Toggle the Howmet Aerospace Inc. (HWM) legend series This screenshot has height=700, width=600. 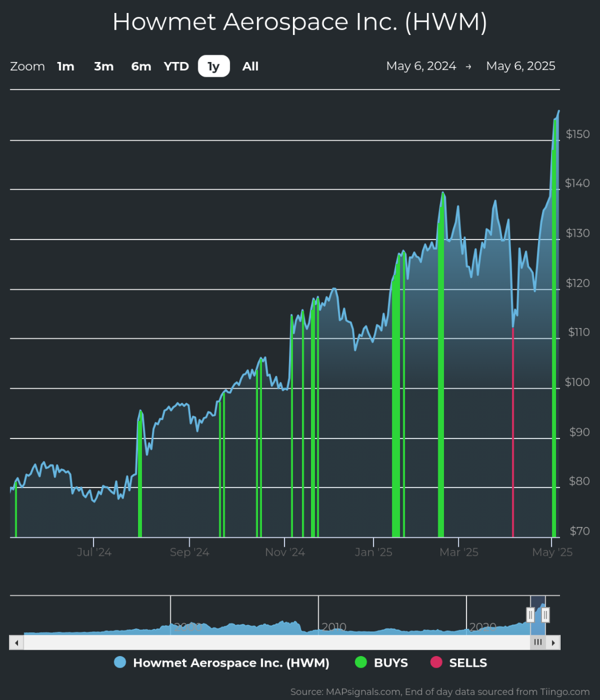[221, 663]
